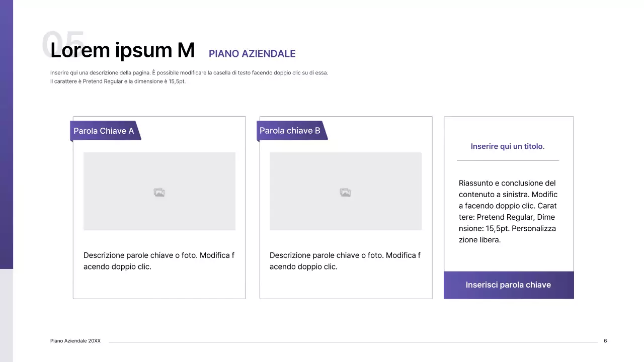
Task: Select the "PIANO AZIENDALE" subtitle text
Action: click(252, 54)
